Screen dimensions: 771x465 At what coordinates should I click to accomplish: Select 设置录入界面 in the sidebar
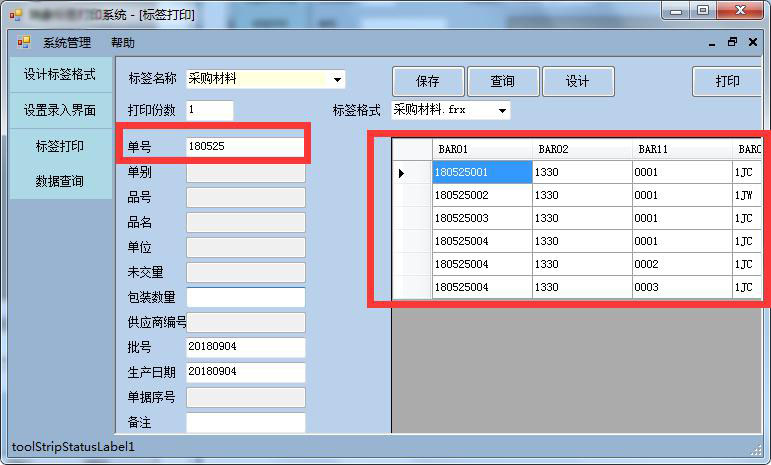click(60, 110)
